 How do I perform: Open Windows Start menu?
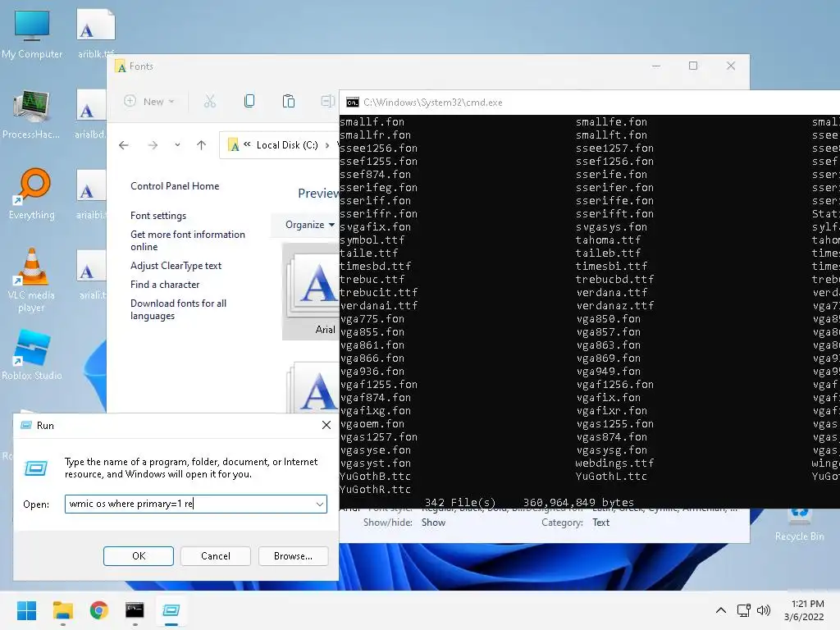[x=26, y=610]
